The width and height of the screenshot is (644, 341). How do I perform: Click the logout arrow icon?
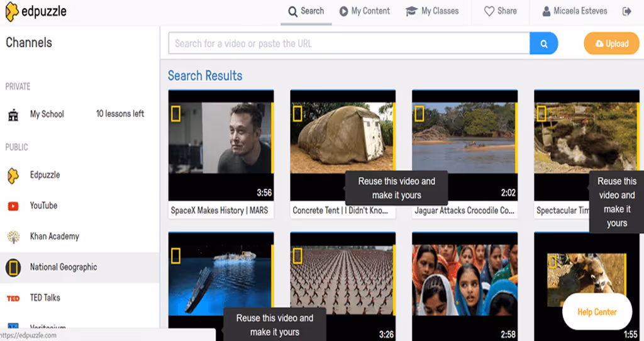tap(627, 11)
